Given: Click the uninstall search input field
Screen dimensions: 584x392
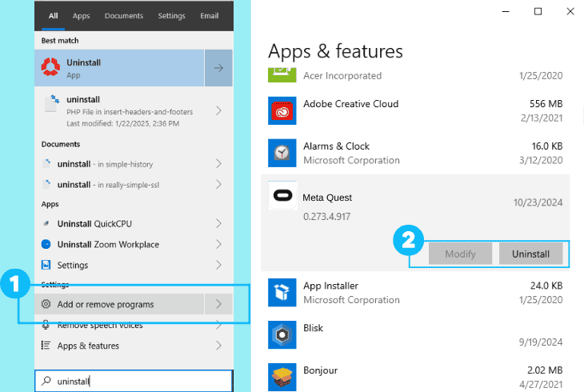Looking at the screenshot, I should coord(134,381).
